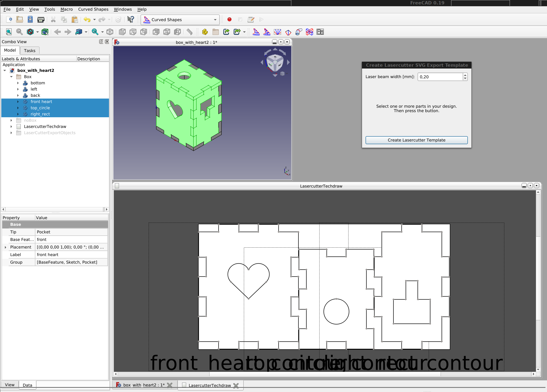Image resolution: width=547 pixels, height=392 pixels.
Task: Click the Fit All view icon
Action: coord(9,32)
